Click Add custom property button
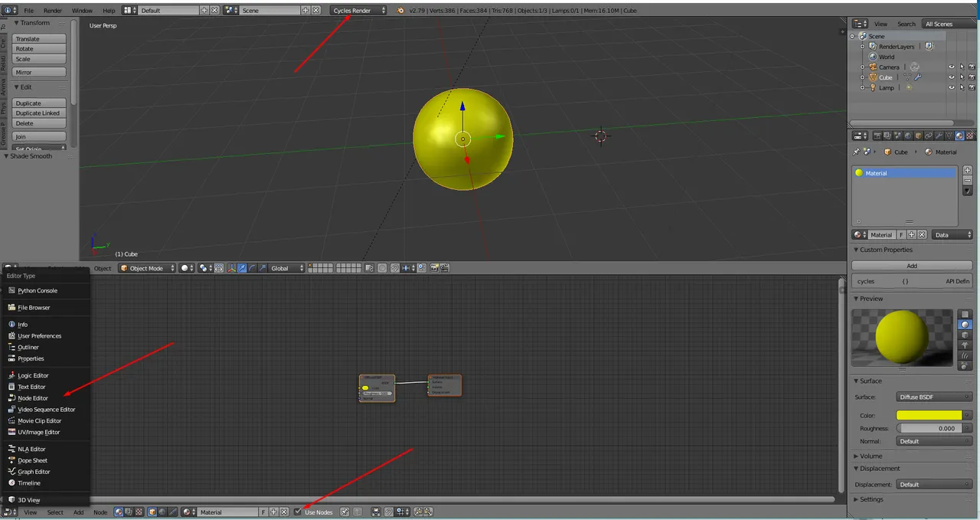This screenshot has height=520, width=980. [912, 266]
